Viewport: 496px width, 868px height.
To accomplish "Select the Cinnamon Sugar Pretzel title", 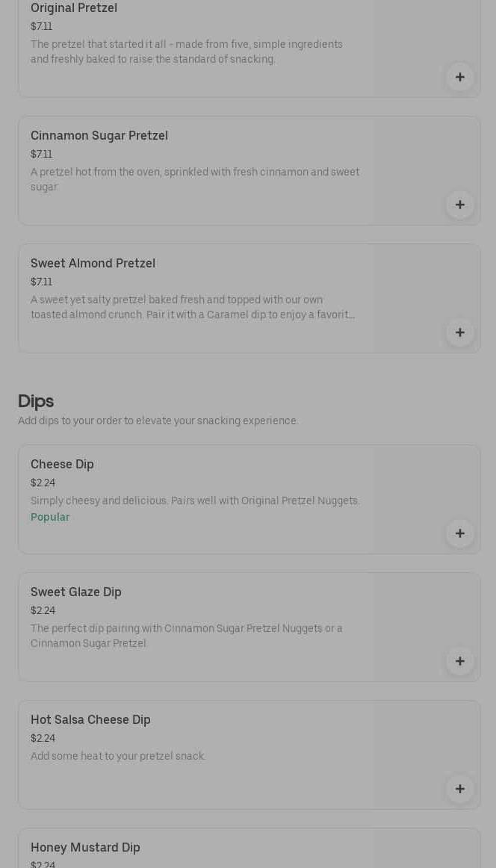I will click(x=99, y=136).
